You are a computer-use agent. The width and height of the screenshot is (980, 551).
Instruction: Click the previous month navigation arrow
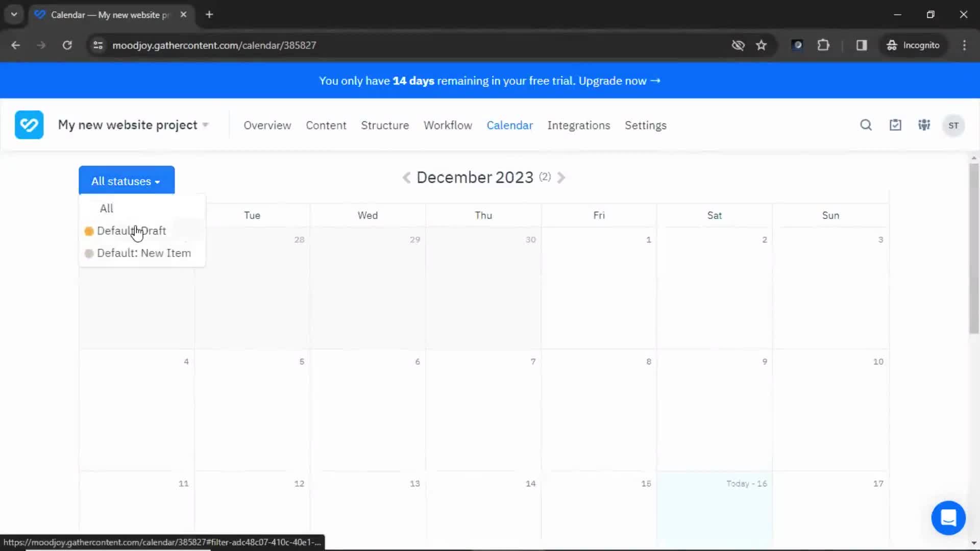point(406,177)
